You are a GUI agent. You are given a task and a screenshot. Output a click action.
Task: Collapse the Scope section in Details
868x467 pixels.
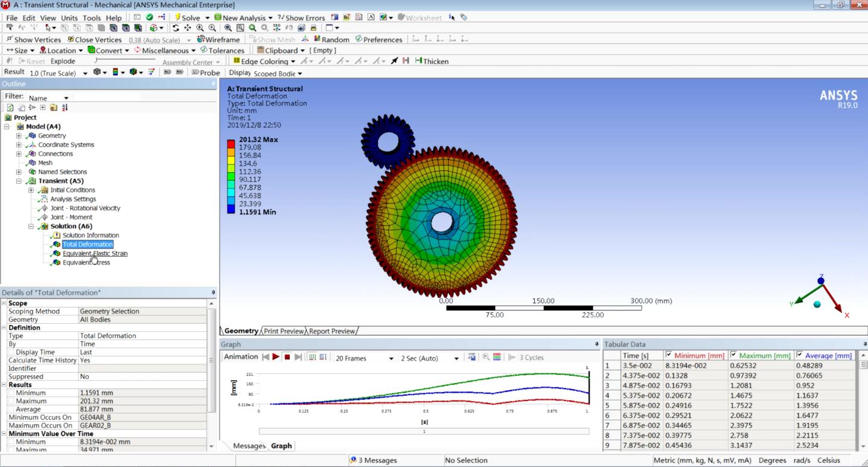tap(4, 303)
